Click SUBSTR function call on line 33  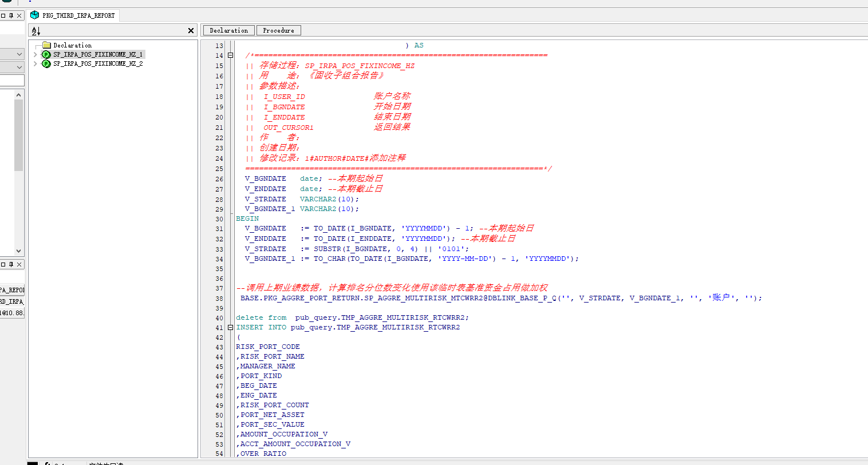tap(328, 249)
